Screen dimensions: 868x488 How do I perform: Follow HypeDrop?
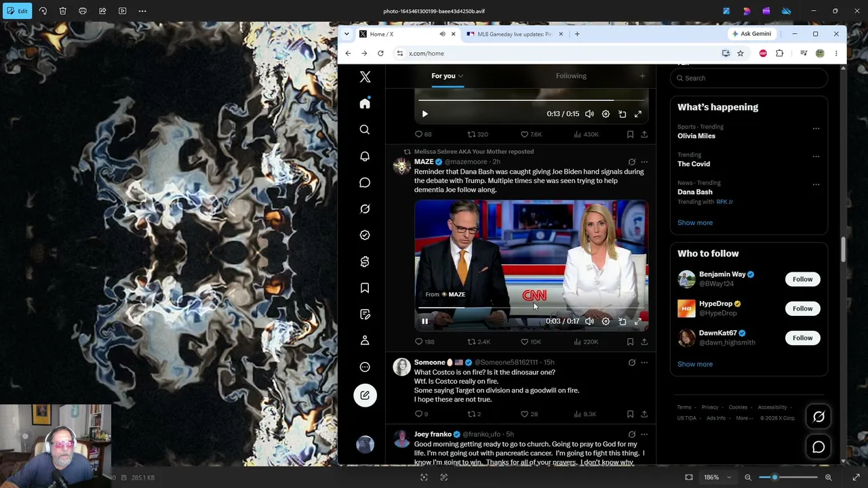(x=802, y=308)
